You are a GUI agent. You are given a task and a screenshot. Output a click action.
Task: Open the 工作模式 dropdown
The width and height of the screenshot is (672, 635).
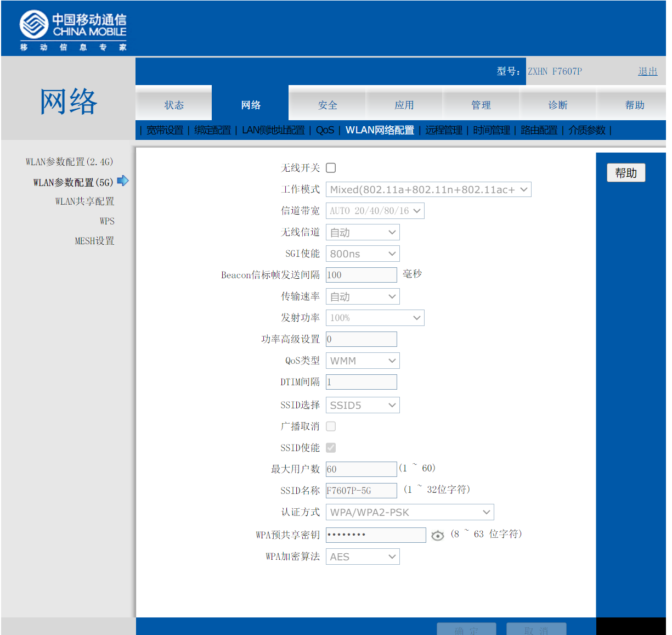[x=428, y=190]
